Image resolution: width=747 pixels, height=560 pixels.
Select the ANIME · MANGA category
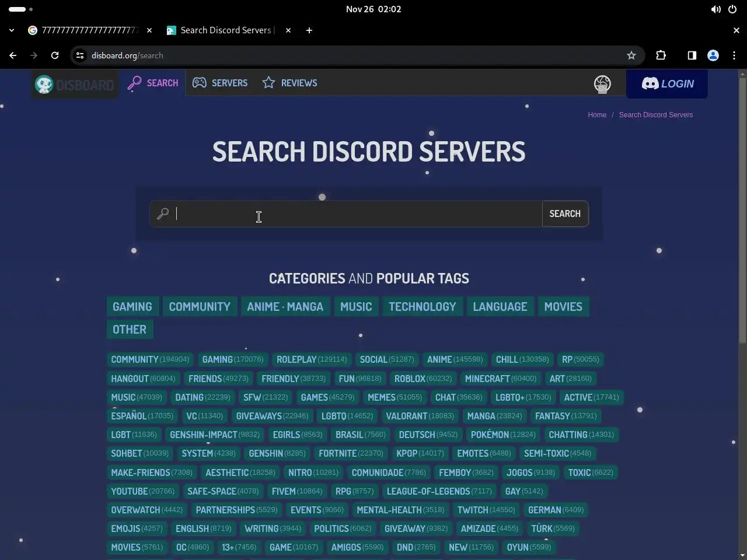[285, 307]
